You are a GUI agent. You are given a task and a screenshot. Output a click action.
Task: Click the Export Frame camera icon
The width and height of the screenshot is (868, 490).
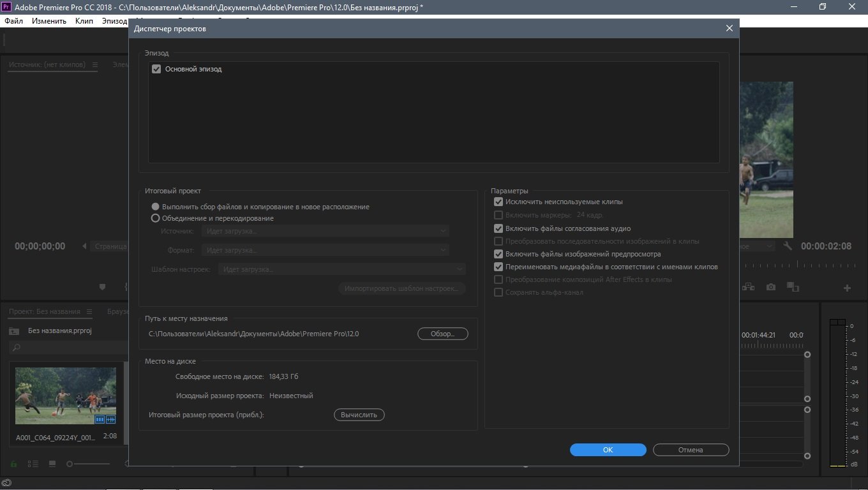(x=771, y=288)
